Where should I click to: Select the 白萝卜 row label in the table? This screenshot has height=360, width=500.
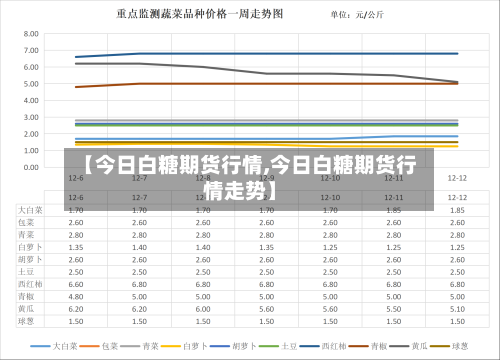(30, 247)
